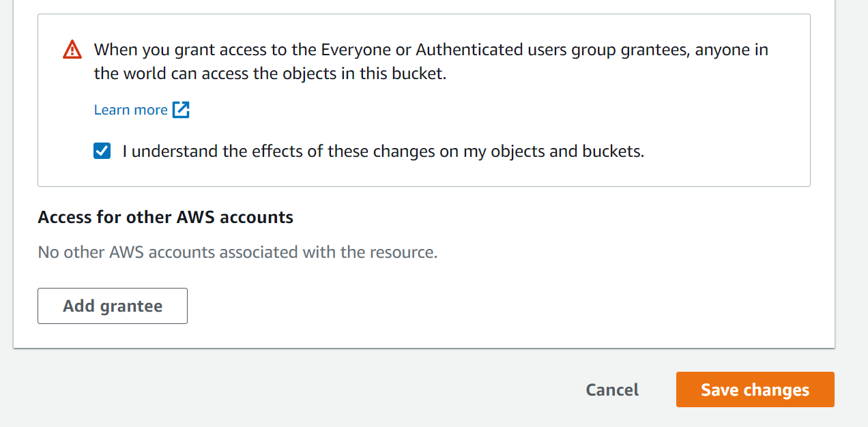Click the Everyone or Authenticated users warning text
The height and width of the screenshot is (427, 868).
coord(431,61)
